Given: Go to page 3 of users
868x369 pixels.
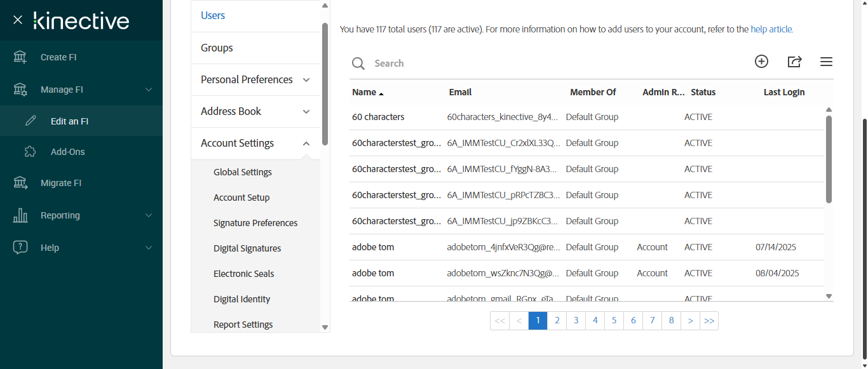Looking at the screenshot, I should pyautogui.click(x=576, y=321).
